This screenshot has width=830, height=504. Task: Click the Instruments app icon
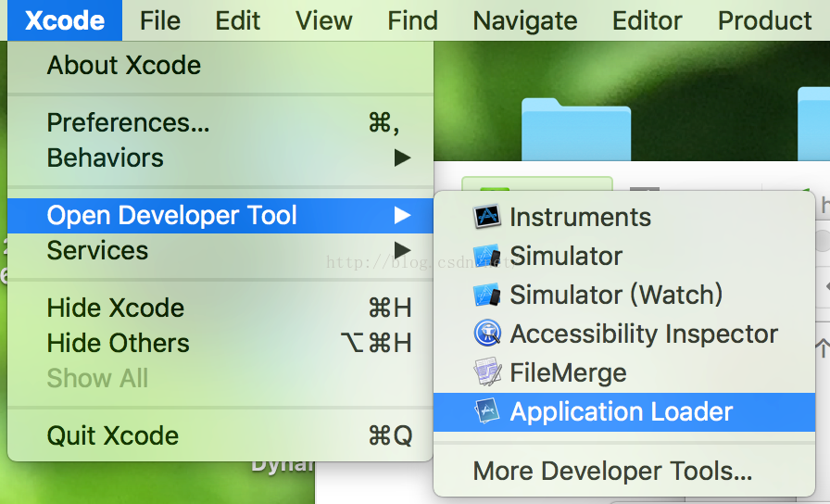tap(487, 218)
